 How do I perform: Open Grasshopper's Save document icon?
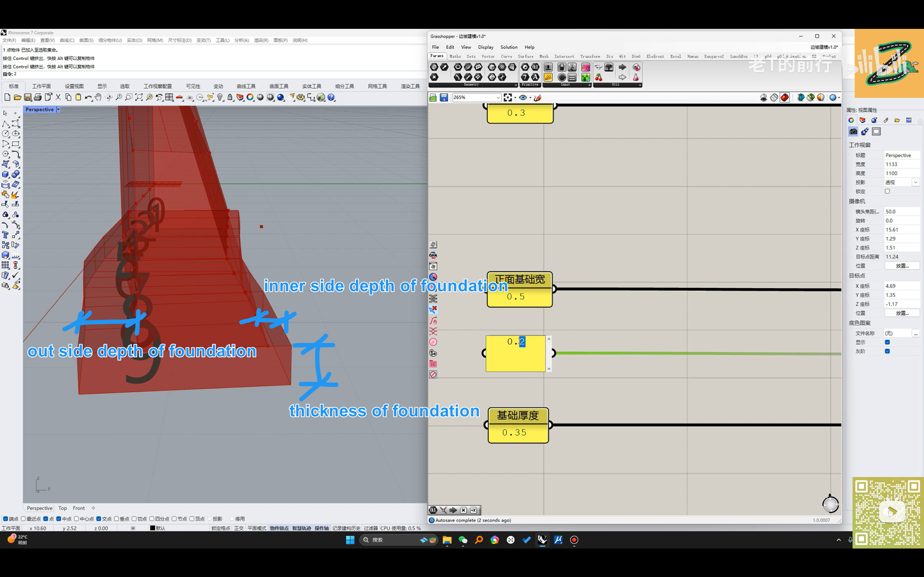[x=444, y=98]
